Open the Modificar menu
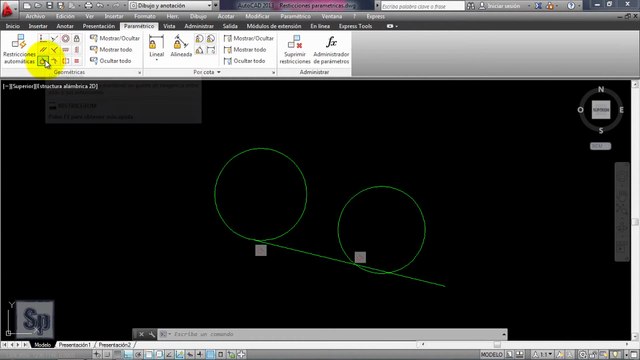The height and width of the screenshot is (360, 640). coord(257,16)
